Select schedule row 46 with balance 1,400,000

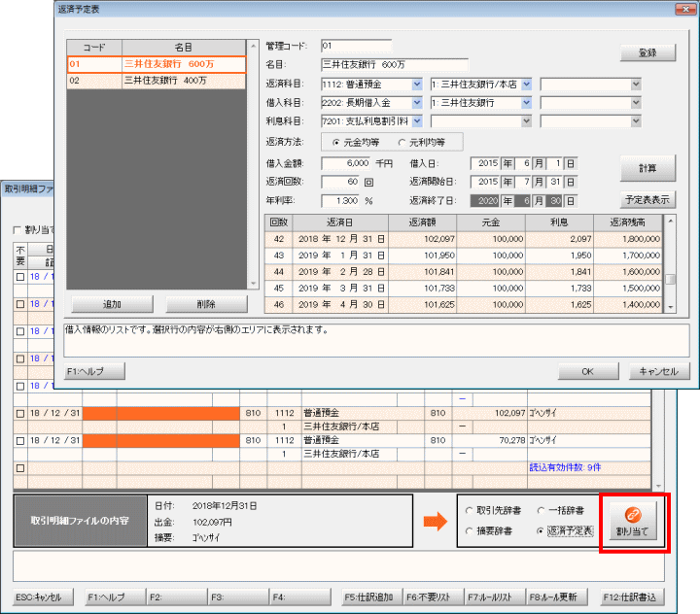(464, 305)
